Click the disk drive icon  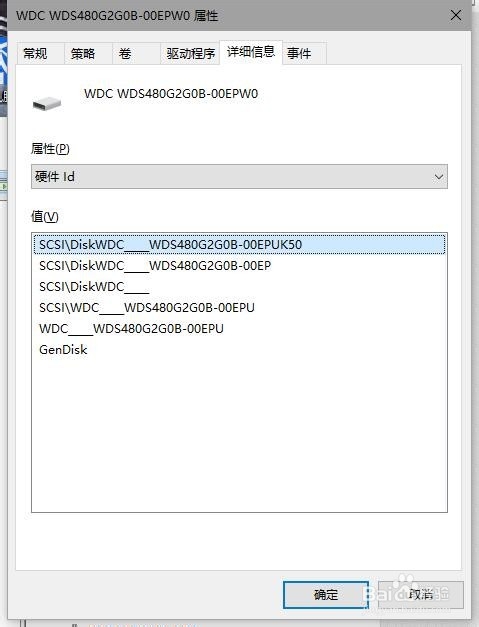click(47, 104)
